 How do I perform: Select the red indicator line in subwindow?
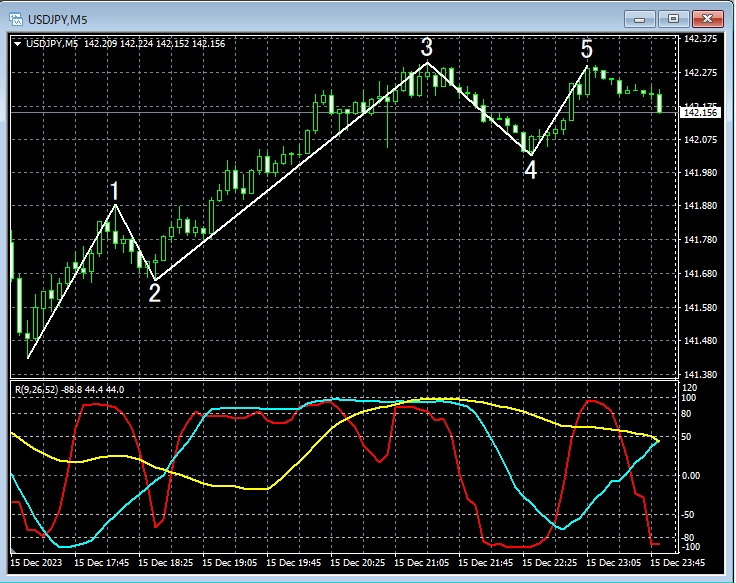[x=100, y=405]
